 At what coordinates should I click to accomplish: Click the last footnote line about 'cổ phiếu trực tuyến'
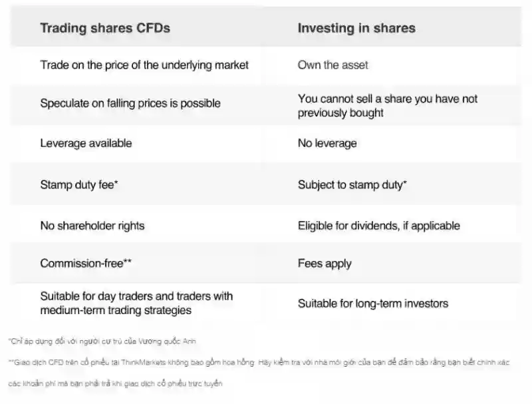pos(115,383)
